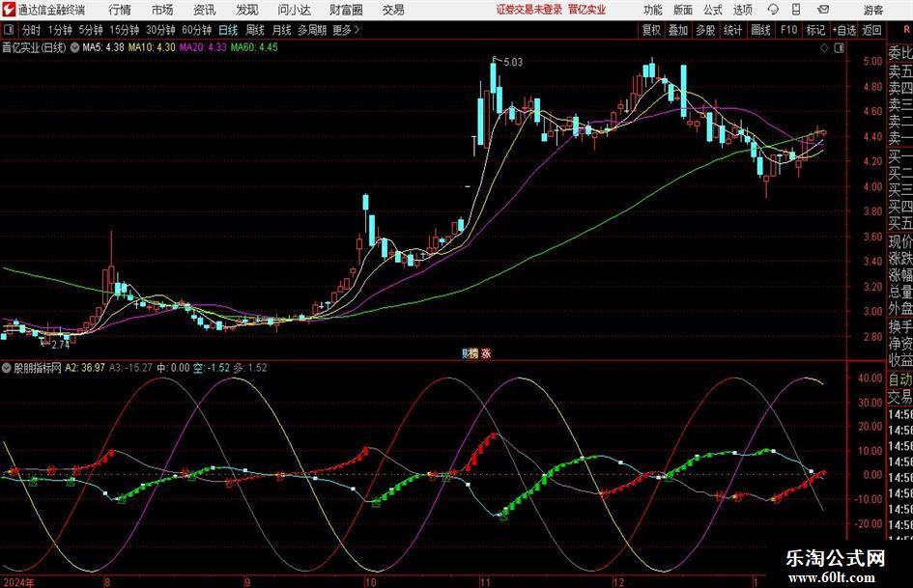Click the 空: -1.52 indicator value

[212, 367]
